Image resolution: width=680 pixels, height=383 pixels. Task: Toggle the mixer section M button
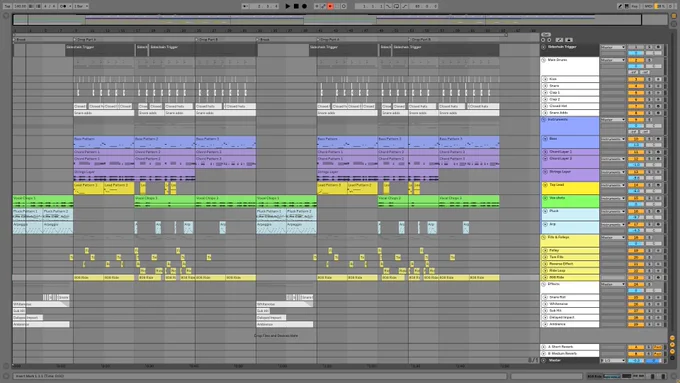tap(673, 351)
